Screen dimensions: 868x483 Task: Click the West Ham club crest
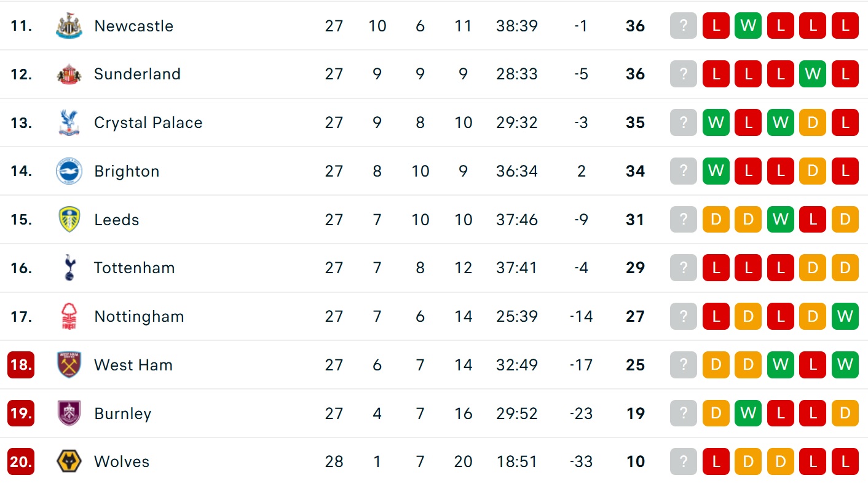(69, 365)
